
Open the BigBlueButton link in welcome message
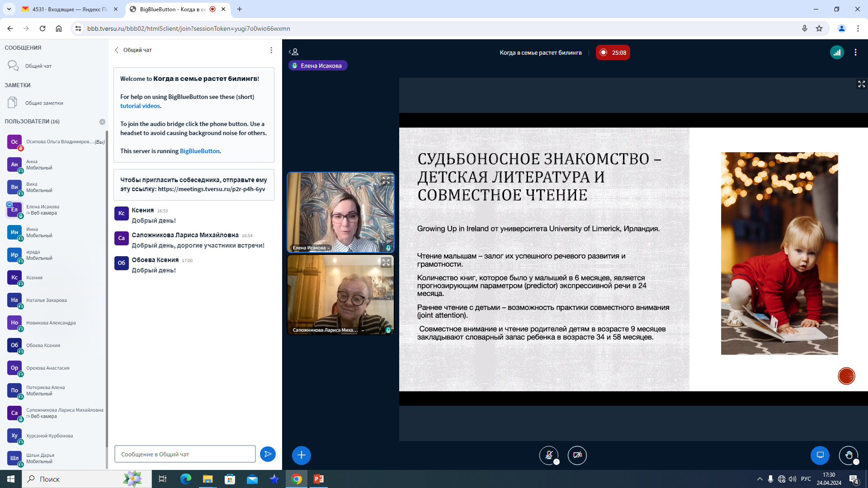199,151
